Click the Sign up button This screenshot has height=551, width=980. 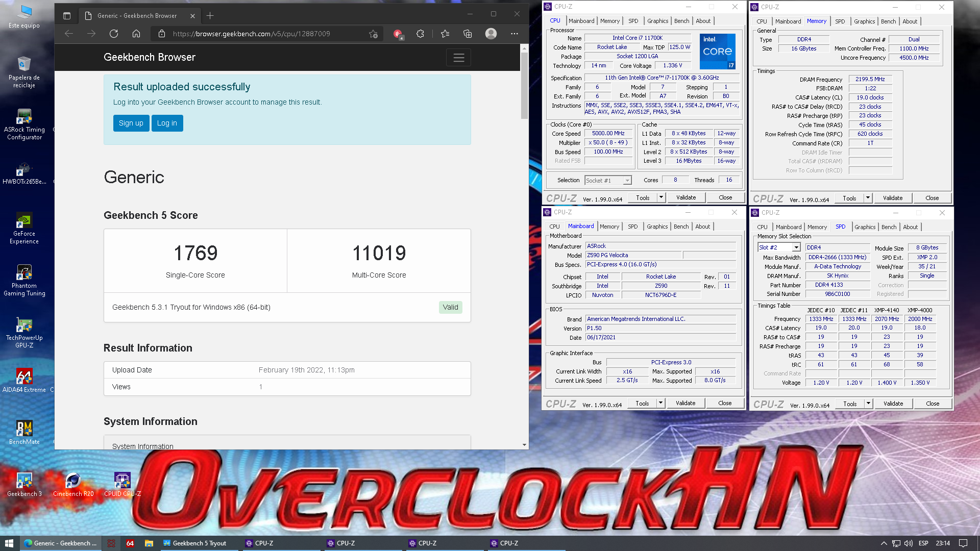[x=131, y=123]
